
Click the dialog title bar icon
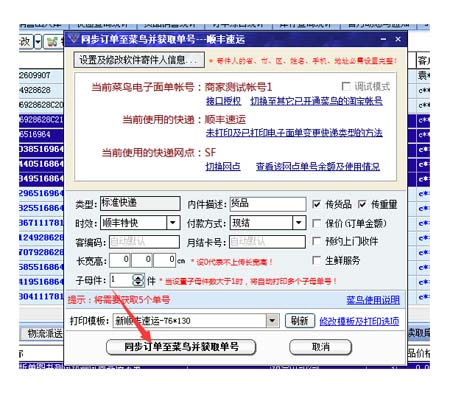point(73,39)
